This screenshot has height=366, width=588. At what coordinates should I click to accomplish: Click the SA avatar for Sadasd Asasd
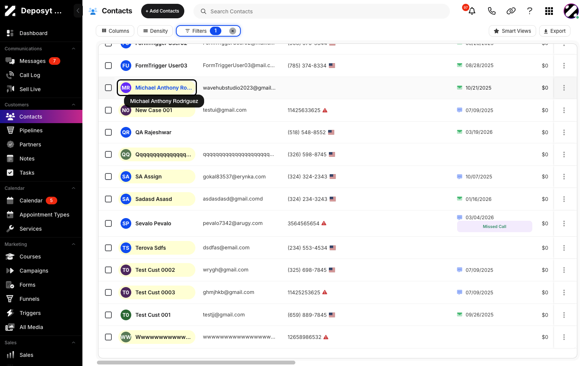pyautogui.click(x=126, y=199)
